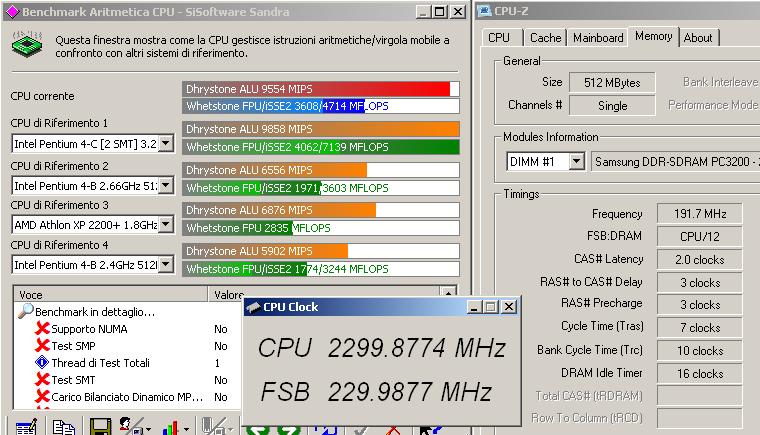Open the options notepad-with-pencil toolbar icon

tap(26, 427)
